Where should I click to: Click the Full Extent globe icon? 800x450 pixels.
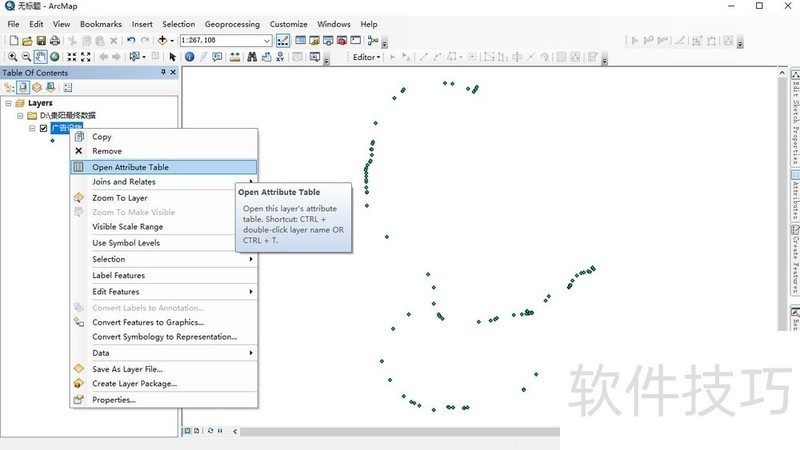[55, 57]
